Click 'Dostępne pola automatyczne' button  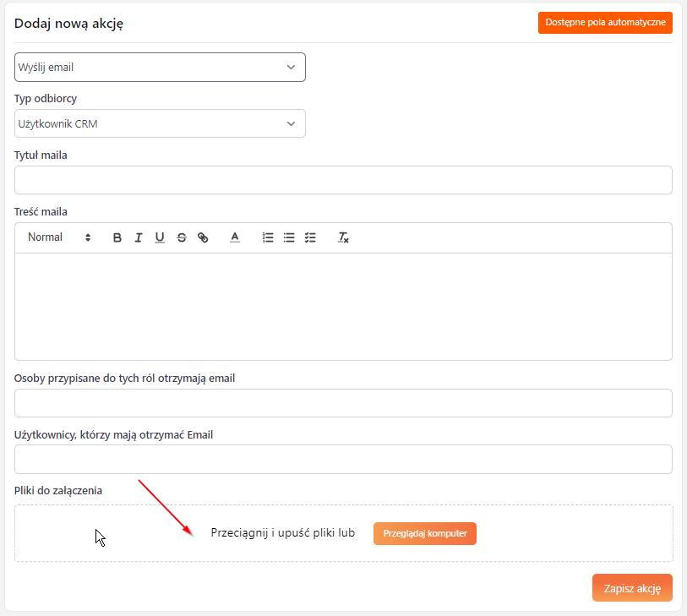click(x=605, y=23)
